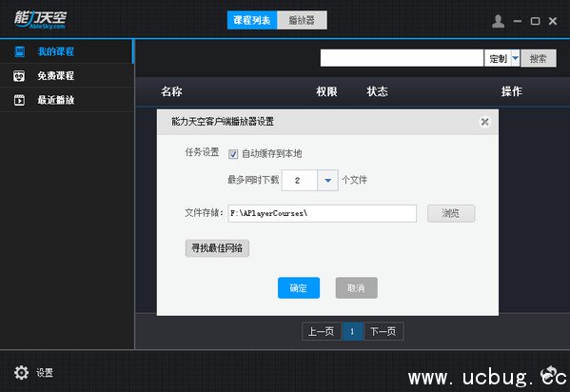Image resolution: width=570 pixels, height=392 pixels.
Task: Expand the simultaneous download count dropdown
Action: point(327,180)
